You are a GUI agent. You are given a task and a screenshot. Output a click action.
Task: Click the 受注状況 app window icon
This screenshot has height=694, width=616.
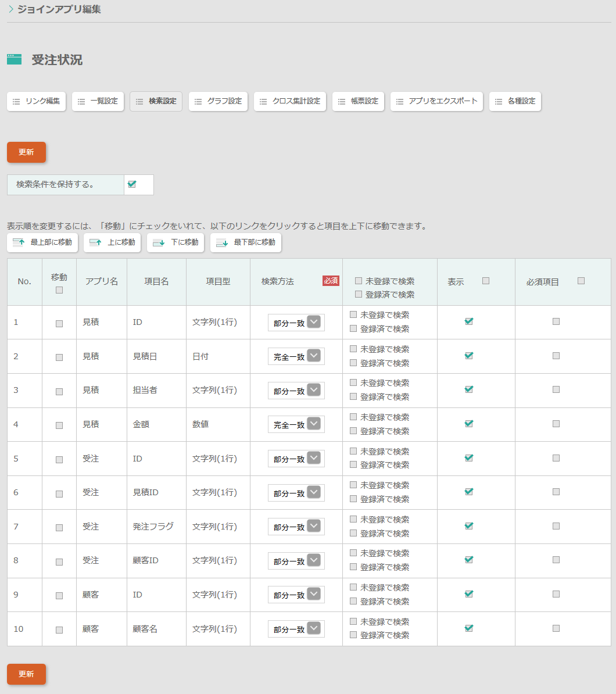pyautogui.click(x=14, y=59)
